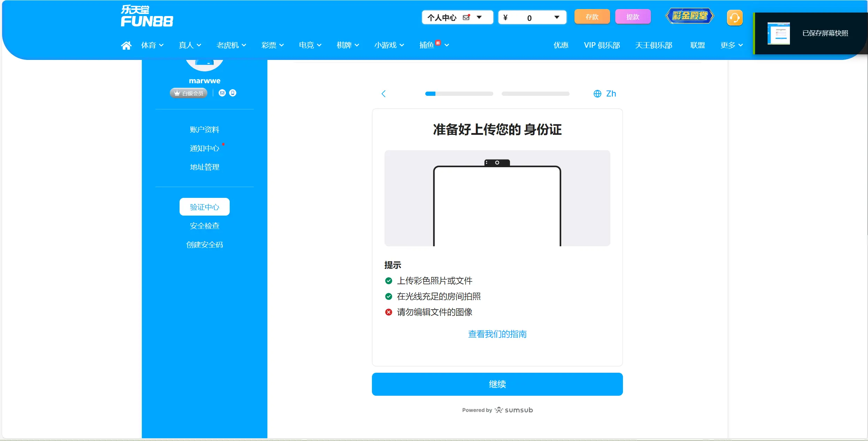
Task: Click the 白银会员 crown badge
Action: [x=188, y=93]
